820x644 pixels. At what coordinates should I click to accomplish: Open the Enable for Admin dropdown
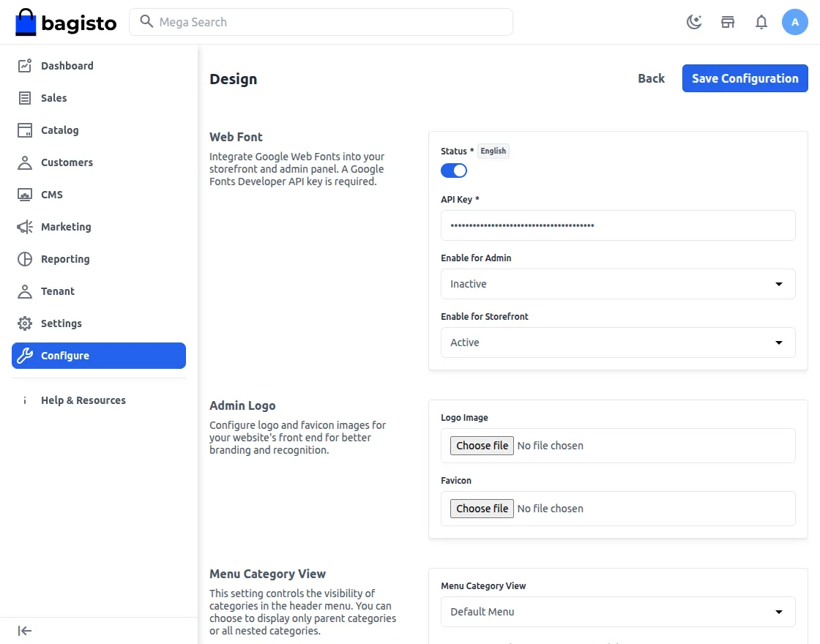pyautogui.click(x=618, y=284)
